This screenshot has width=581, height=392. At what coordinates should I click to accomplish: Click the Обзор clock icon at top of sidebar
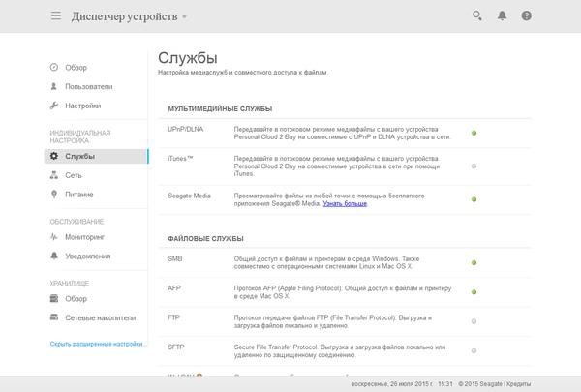point(54,67)
